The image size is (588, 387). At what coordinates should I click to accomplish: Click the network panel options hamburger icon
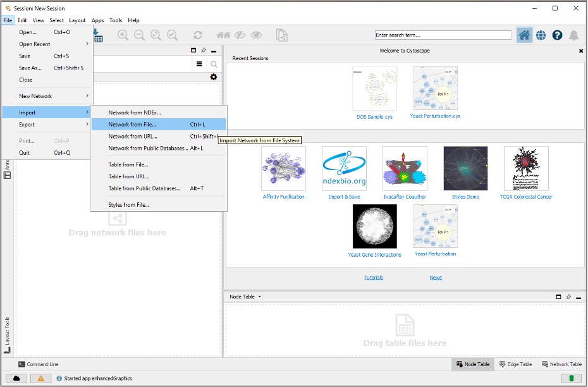coord(199,64)
